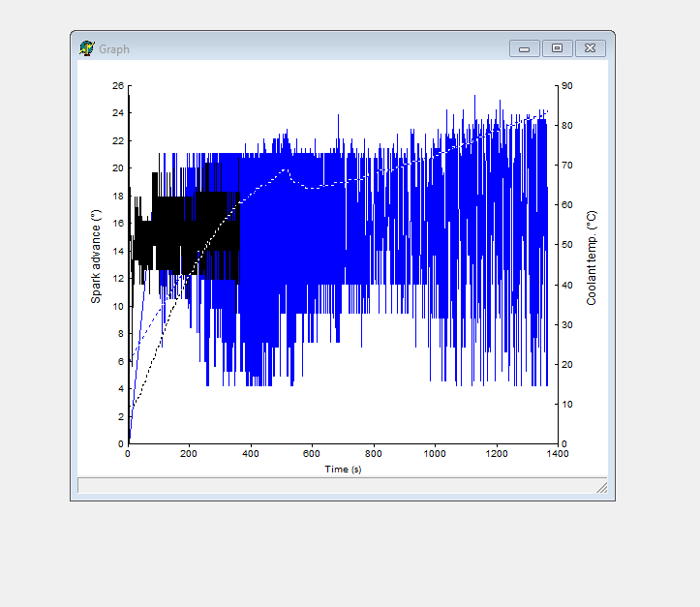Click the 14 tick on spark advance axis
The width and height of the screenshot is (700, 607).
click(x=118, y=252)
